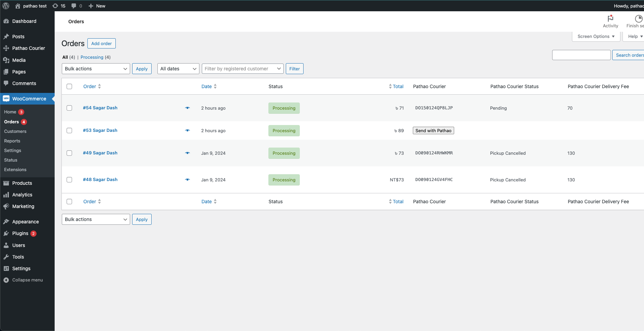This screenshot has width=644, height=331.
Task: Show only Processing orders filter link
Action: click(x=92, y=57)
